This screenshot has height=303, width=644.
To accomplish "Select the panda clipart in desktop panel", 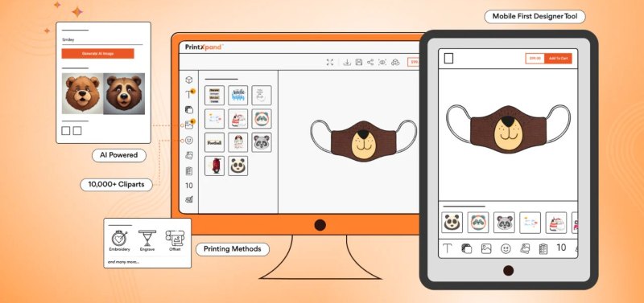I will [238, 166].
